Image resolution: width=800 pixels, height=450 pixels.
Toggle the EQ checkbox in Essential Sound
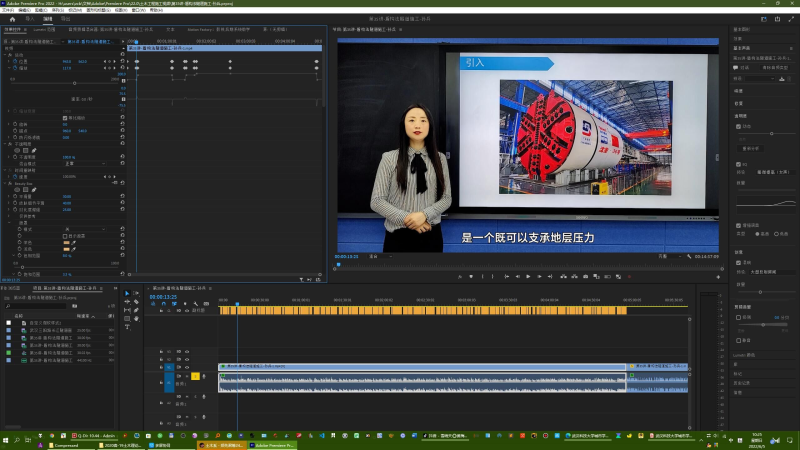pyautogui.click(x=738, y=163)
